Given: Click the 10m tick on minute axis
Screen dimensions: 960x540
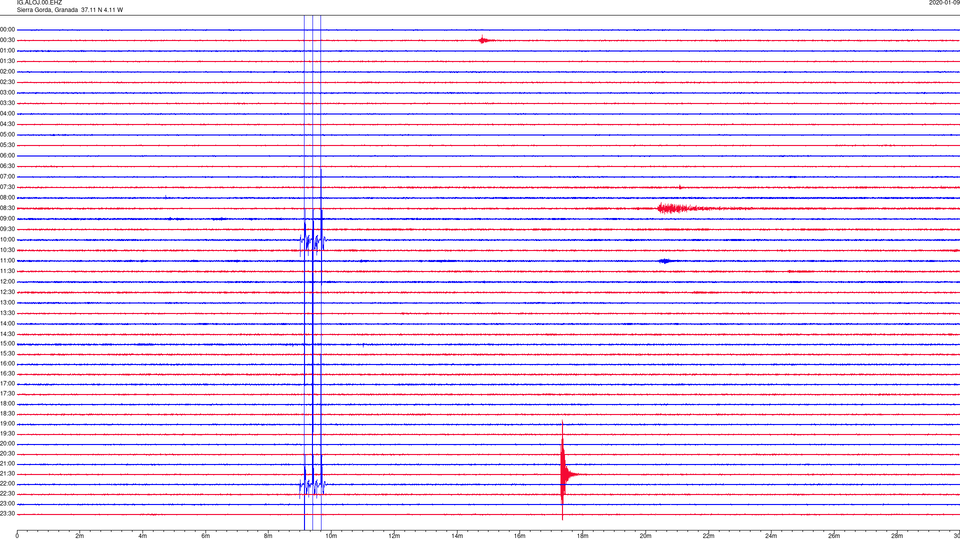Looking at the screenshot, I should pyautogui.click(x=331, y=536).
